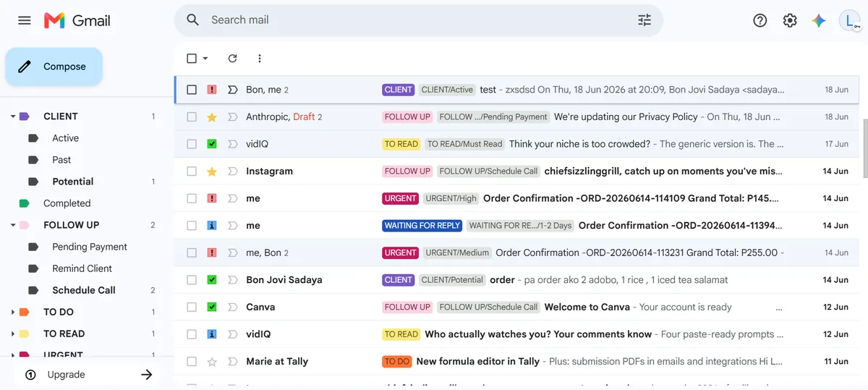This screenshot has width=868, height=390.
Task: Collapse the FOLLOW UP label group
Action: coord(13,225)
